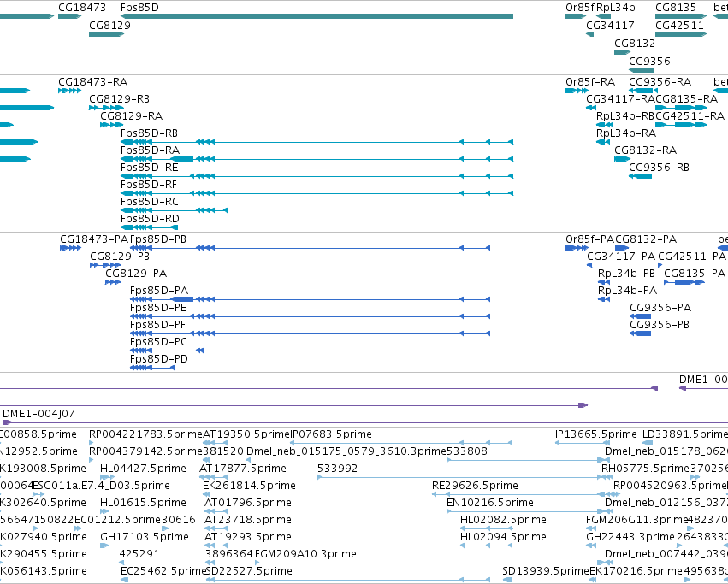This screenshot has height=584, width=728.
Task: Click transcript label CG9356-RB
Action: click(660, 168)
